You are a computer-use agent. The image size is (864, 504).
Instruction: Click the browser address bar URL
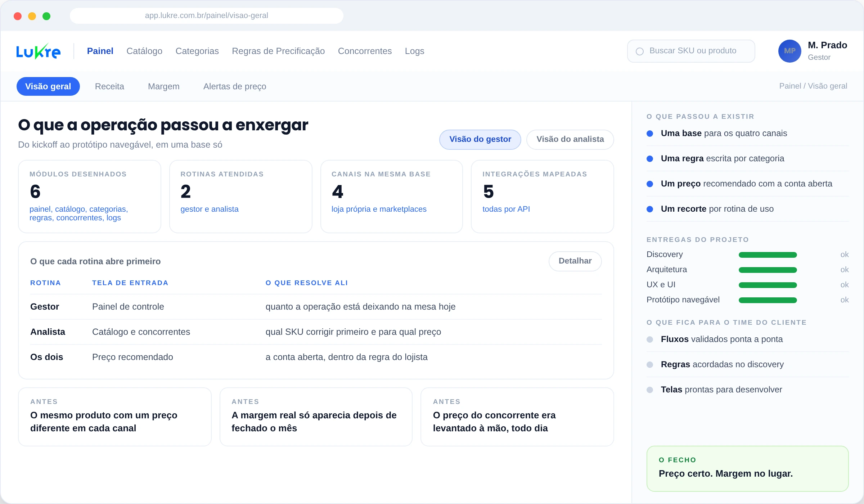[x=207, y=15]
